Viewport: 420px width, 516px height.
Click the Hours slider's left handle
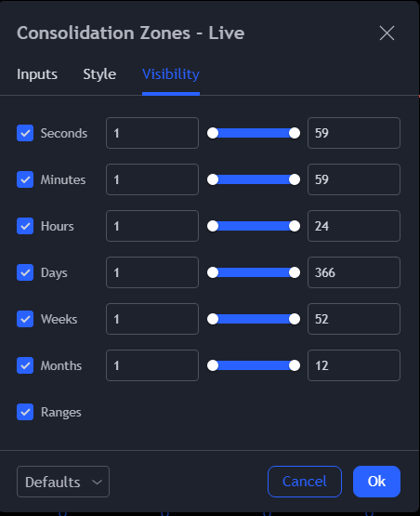tap(213, 226)
